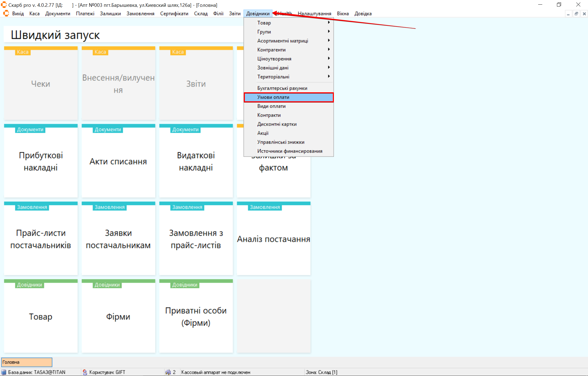This screenshot has height=376, width=588.
Task: Open the Налаштування menu
Action: point(314,14)
